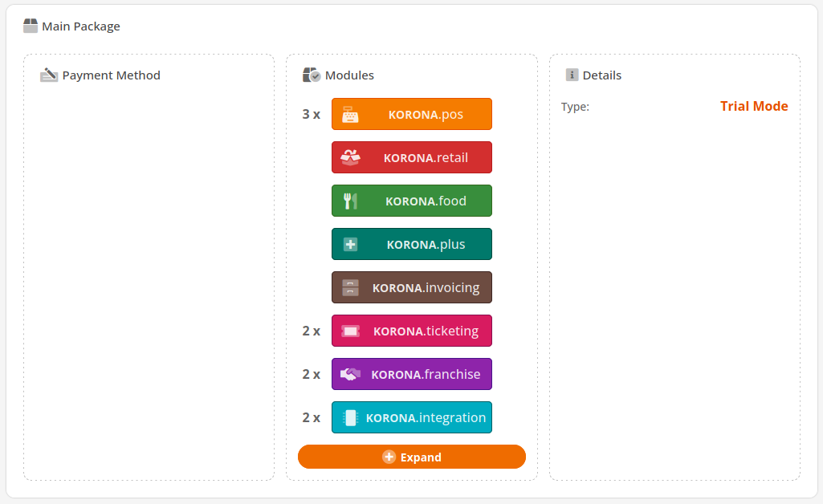Viewport: 823px width, 504px height.
Task: Click the cash register icon on KORONA.pos
Action: tap(350, 114)
